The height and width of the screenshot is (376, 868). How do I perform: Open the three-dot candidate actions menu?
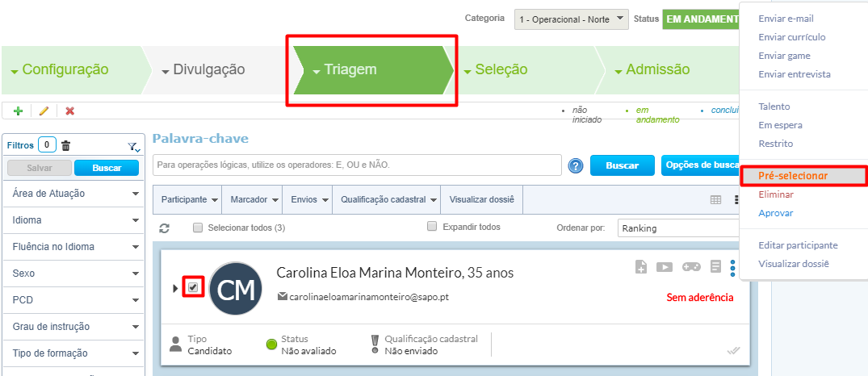click(733, 266)
